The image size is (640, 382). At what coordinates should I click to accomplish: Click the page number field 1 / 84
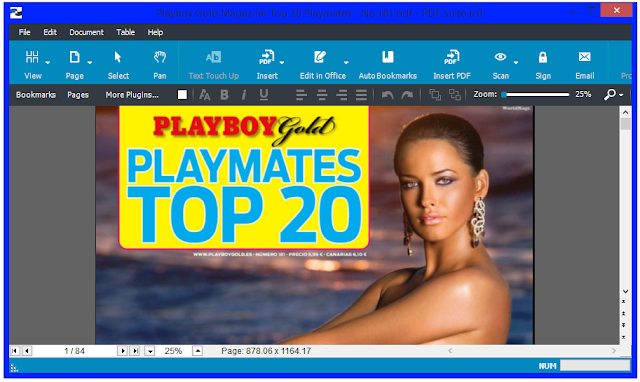[x=74, y=351]
